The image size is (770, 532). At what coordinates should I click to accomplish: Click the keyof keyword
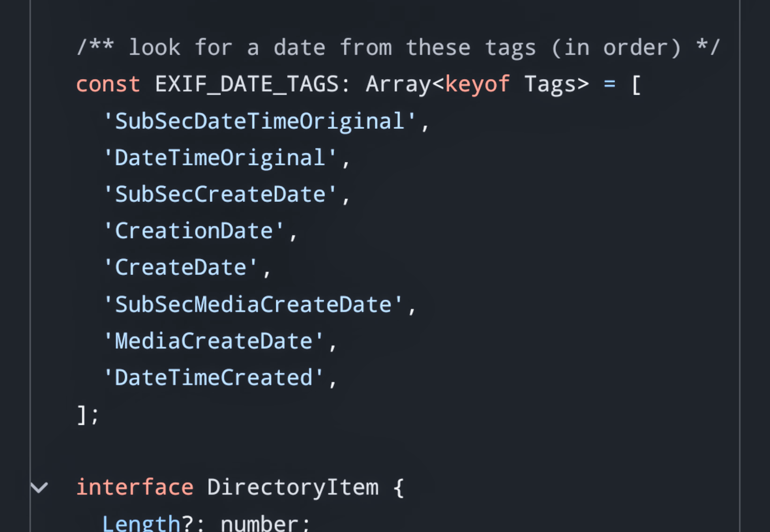pyautogui.click(x=477, y=85)
